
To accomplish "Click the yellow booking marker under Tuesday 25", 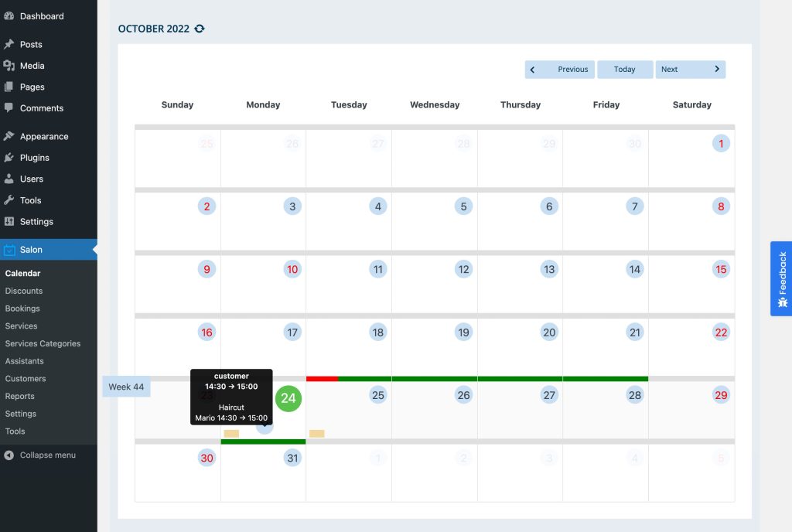I will (x=316, y=434).
